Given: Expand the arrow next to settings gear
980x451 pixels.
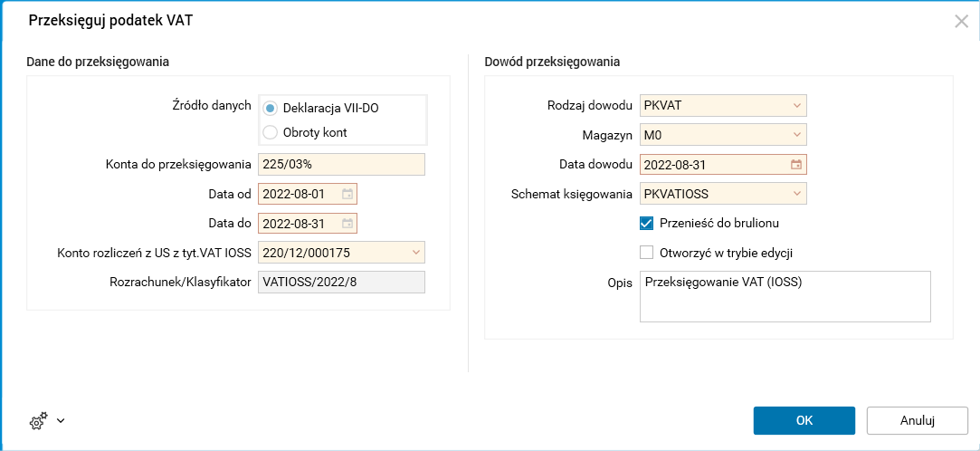Looking at the screenshot, I should 61,420.
